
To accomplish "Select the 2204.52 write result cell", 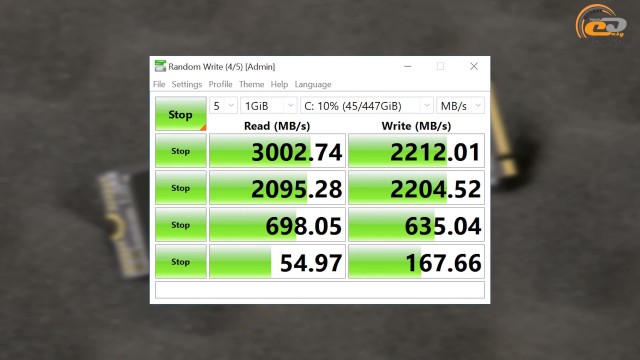I will click(x=416, y=188).
